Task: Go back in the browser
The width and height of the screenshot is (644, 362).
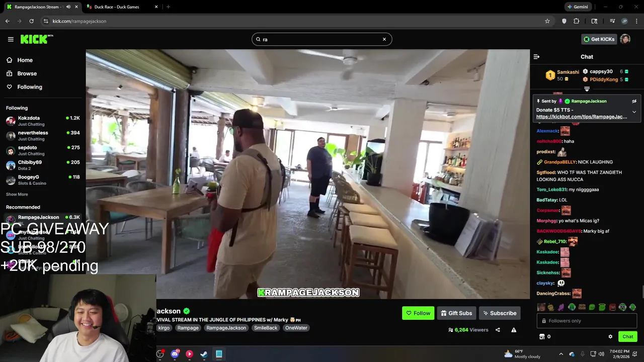Action: (7, 21)
